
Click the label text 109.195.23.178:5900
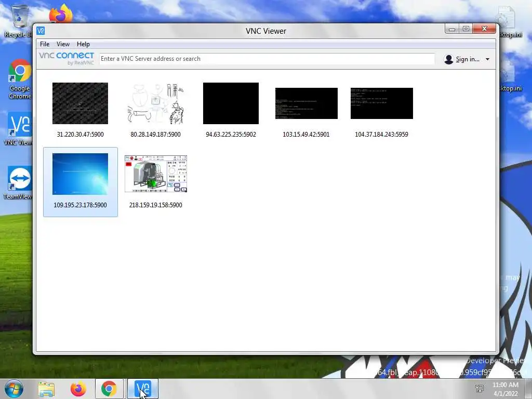coord(80,205)
